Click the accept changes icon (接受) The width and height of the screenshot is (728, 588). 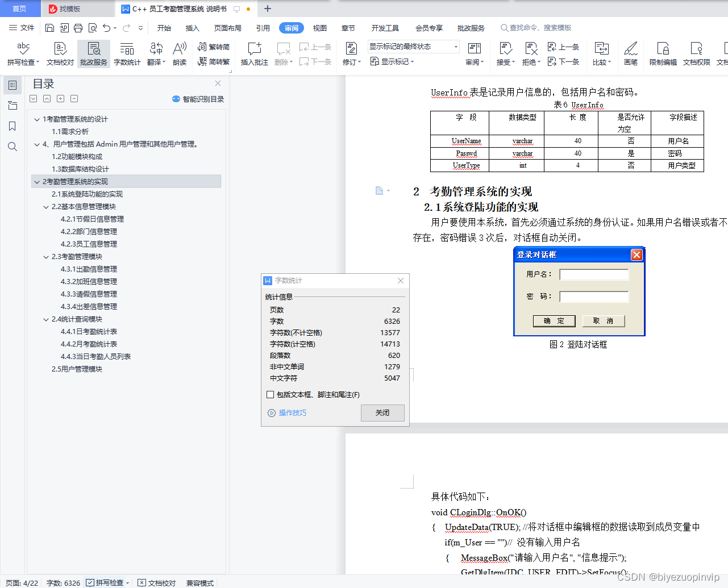pos(505,49)
